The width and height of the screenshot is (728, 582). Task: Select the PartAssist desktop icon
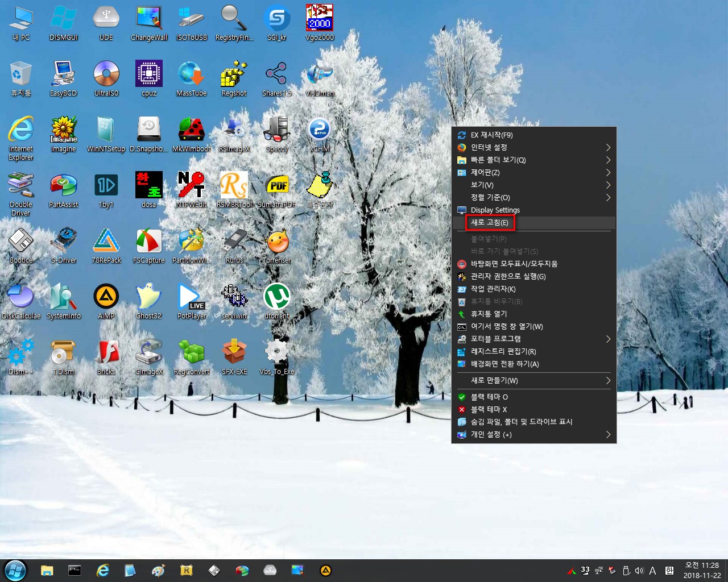click(64, 190)
